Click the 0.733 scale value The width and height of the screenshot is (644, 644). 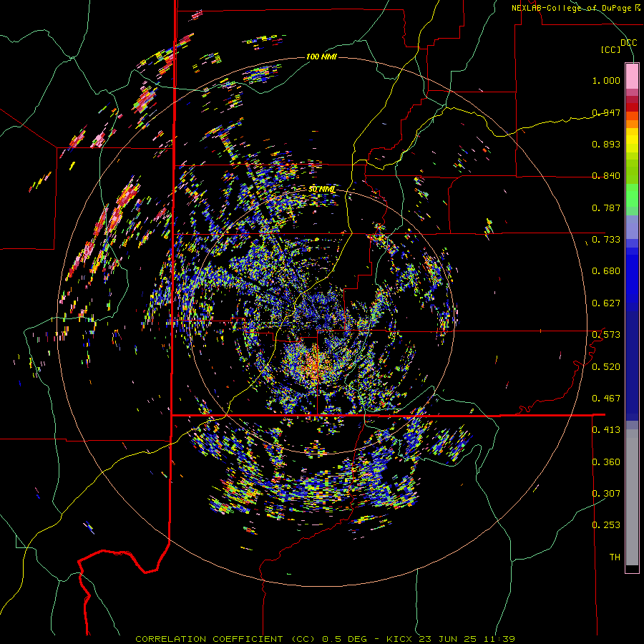tap(606, 240)
